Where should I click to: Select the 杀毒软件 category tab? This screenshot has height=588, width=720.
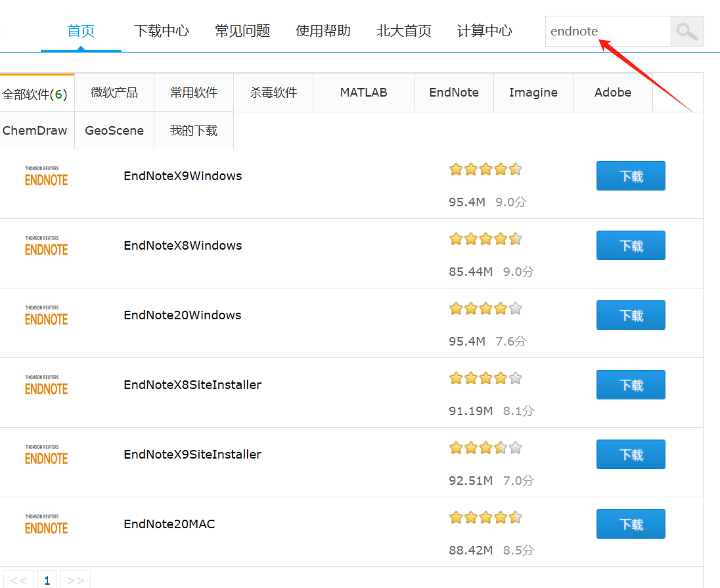(x=273, y=93)
